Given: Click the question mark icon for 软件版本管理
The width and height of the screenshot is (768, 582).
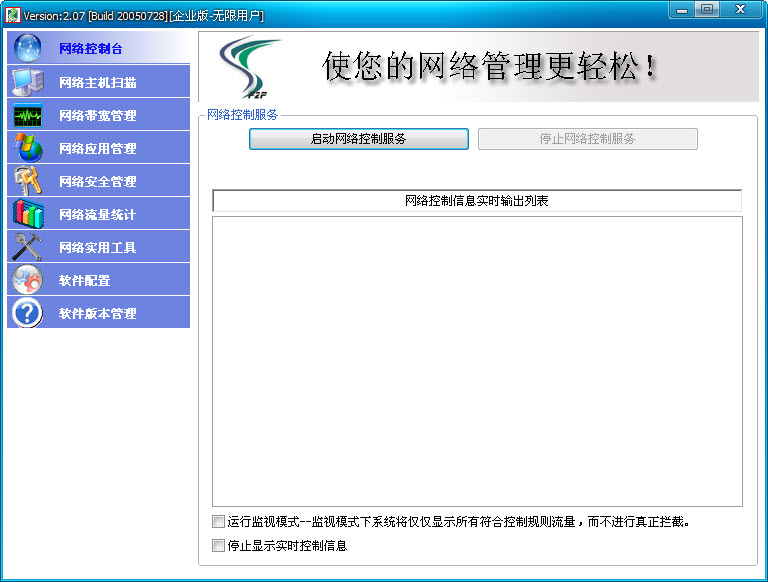Looking at the screenshot, I should coord(27,313).
